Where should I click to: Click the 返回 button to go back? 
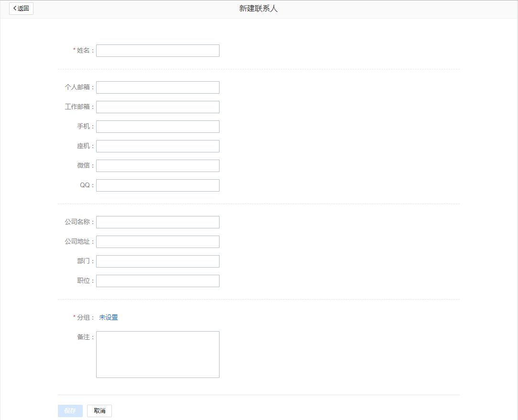pyautogui.click(x=21, y=8)
